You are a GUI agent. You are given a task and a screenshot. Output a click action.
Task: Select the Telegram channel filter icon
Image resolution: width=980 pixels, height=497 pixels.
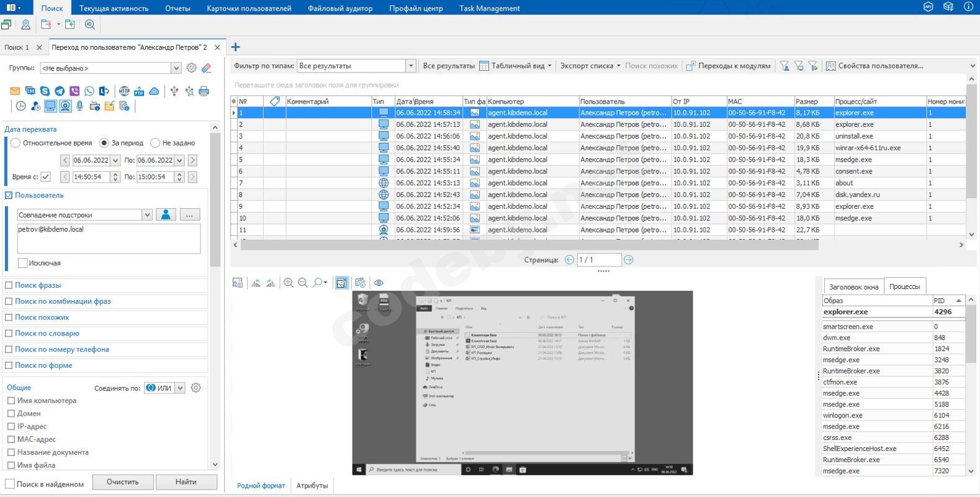(x=60, y=91)
